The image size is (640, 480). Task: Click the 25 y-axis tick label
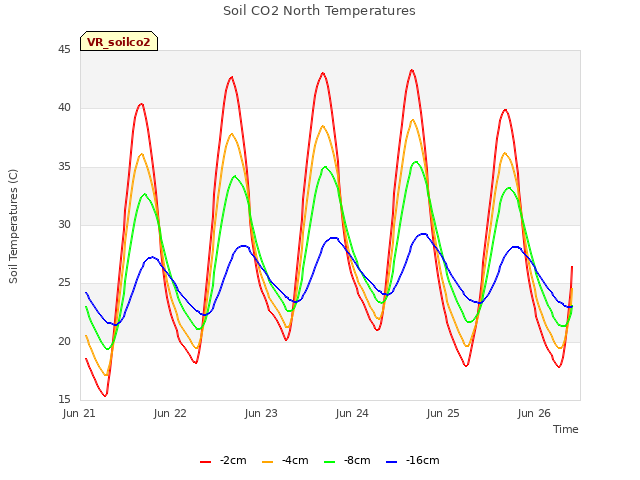click(64, 282)
